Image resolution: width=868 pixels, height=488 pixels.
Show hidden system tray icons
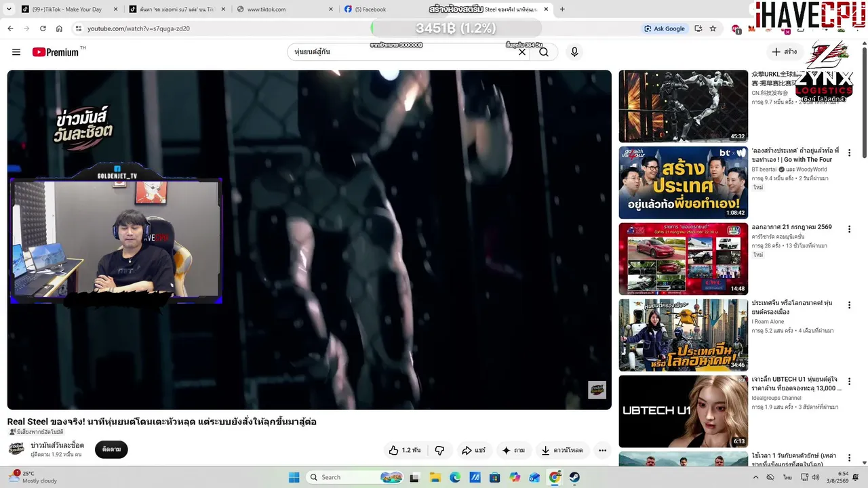tap(755, 477)
